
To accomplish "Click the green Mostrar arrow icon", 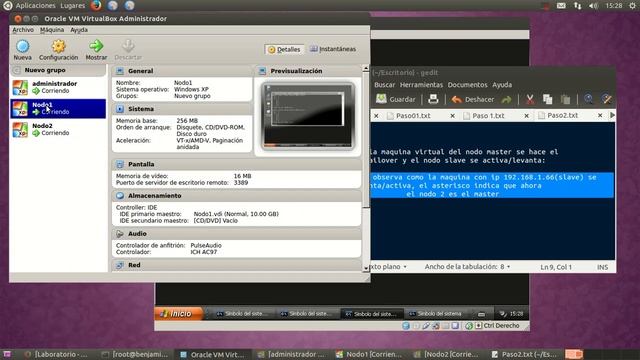I will click(x=96, y=46).
